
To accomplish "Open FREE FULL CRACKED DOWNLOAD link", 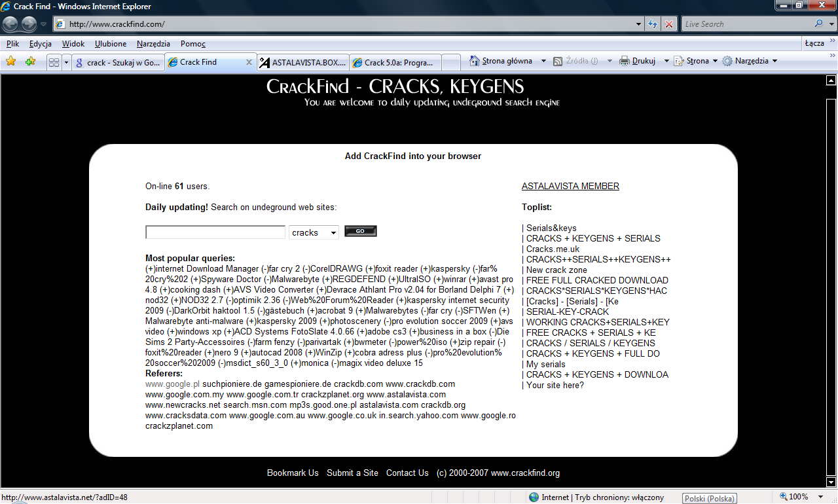I will [x=597, y=281].
